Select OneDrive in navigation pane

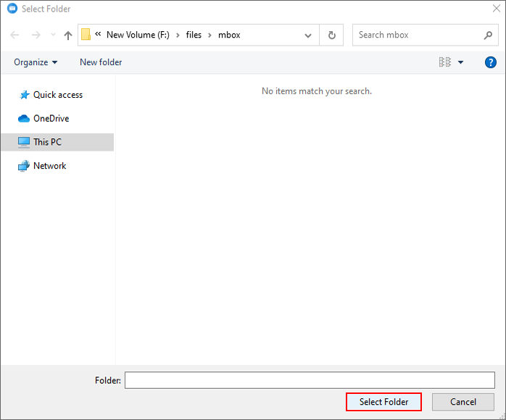click(51, 118)
